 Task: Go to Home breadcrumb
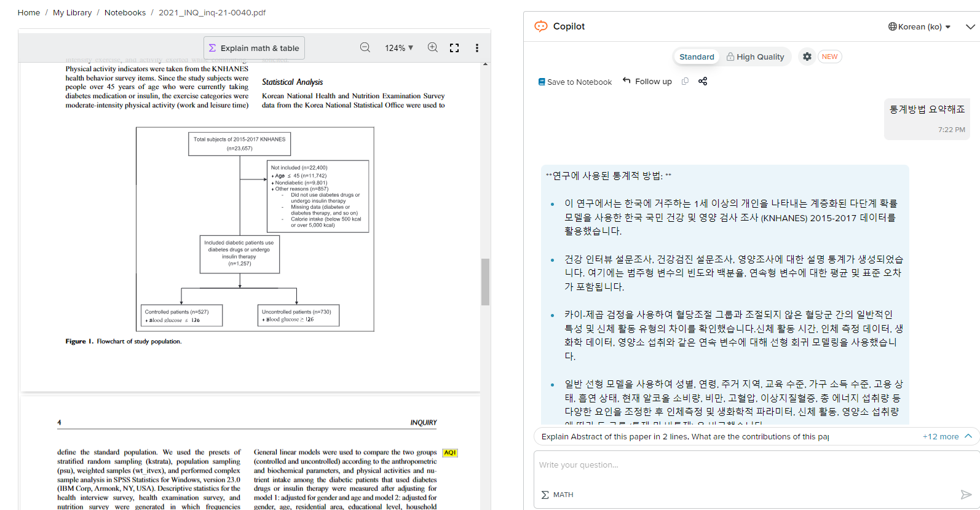[29, 12]
